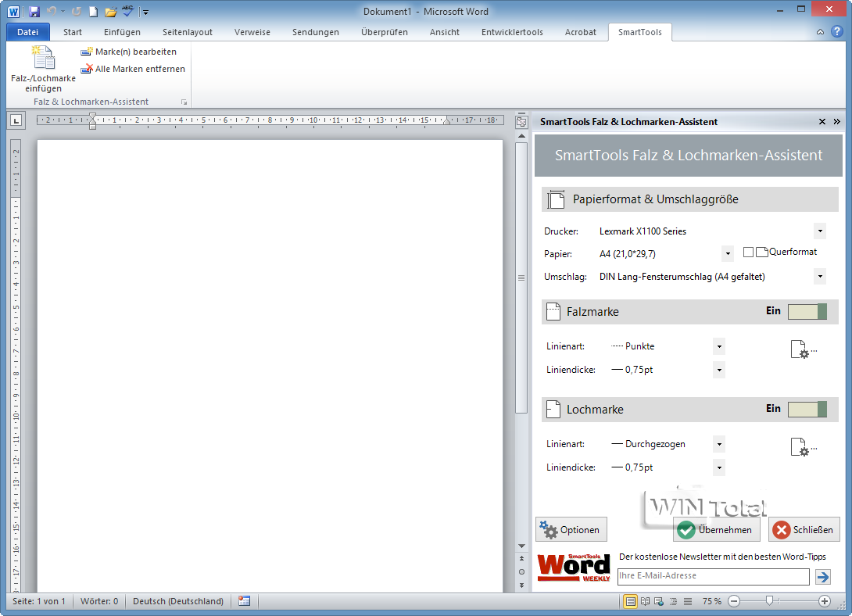Screen dimensions: 852x616
Task: Switch to Print Layout view in the status bar
Action: click(630, 601)
